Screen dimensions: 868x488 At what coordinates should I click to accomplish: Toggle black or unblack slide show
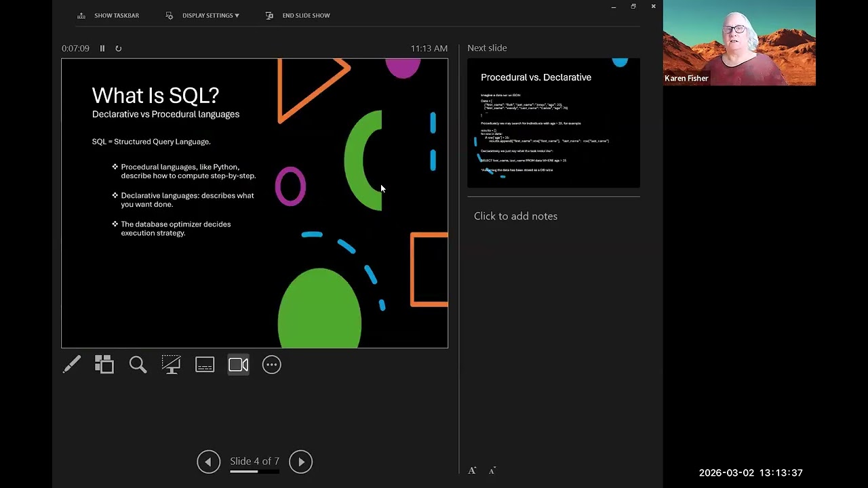171,365
